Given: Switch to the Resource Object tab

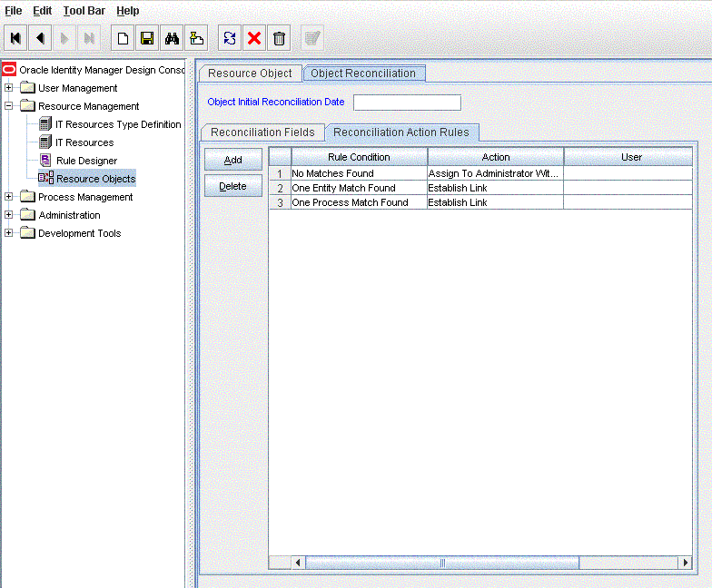Looking at the screenshot, I should pyautogui.click(x=251, y=73).
